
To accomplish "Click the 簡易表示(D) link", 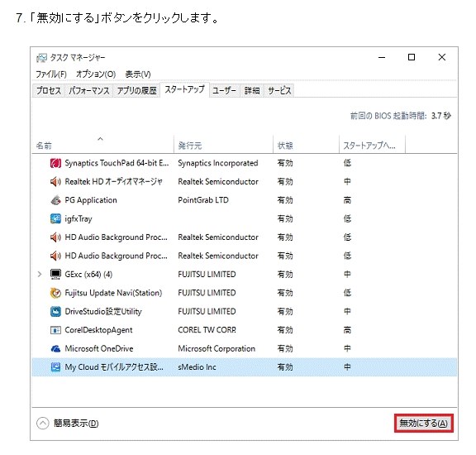I will pyautogui.click(x=76, y=423).
